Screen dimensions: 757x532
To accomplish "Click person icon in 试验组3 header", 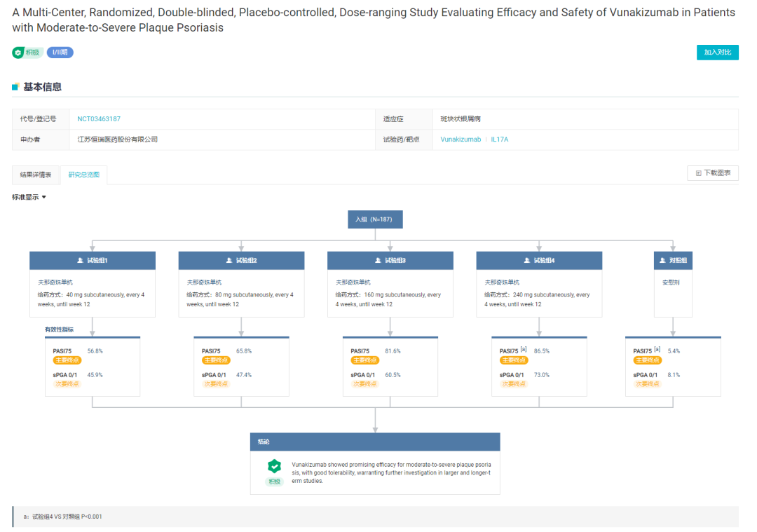I will (x=378, y=260).
